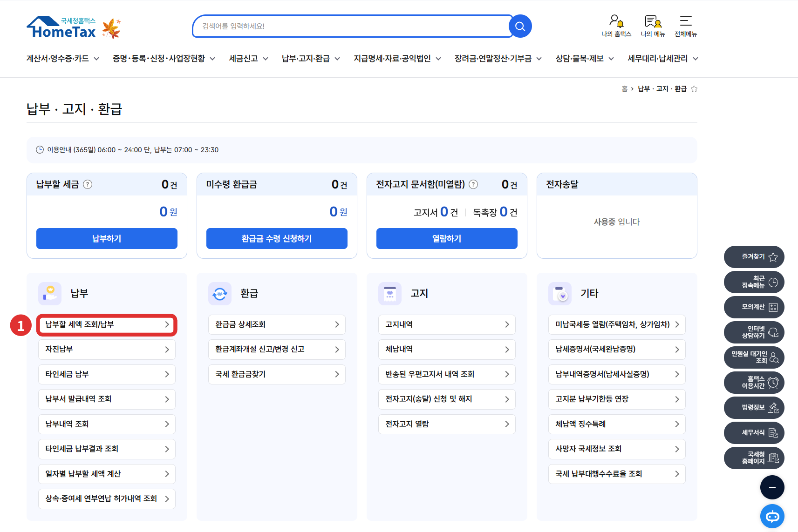The width and height of the screenshot is (798, 532).
Task: Open 자진납부 link
Action: pyautogui.click(x=107, y=350)
